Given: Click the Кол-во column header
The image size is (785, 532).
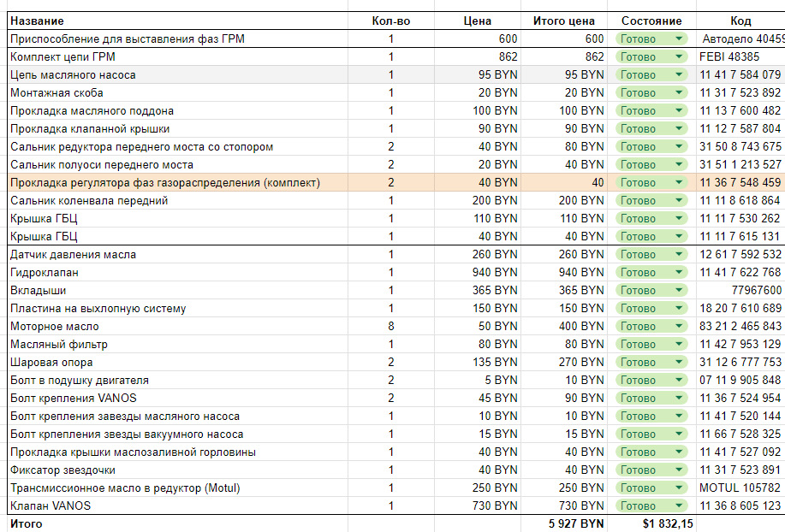Looking at the screenshot, I should tap(390, 21).
